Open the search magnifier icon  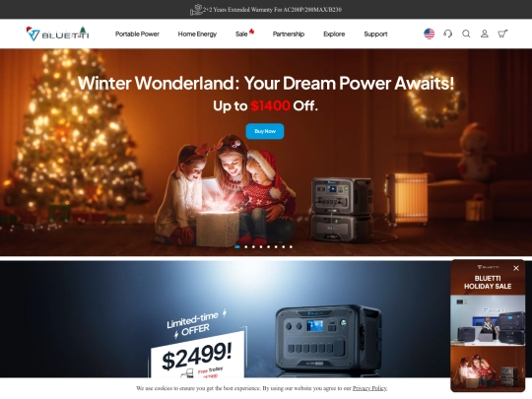click(466, 33)
